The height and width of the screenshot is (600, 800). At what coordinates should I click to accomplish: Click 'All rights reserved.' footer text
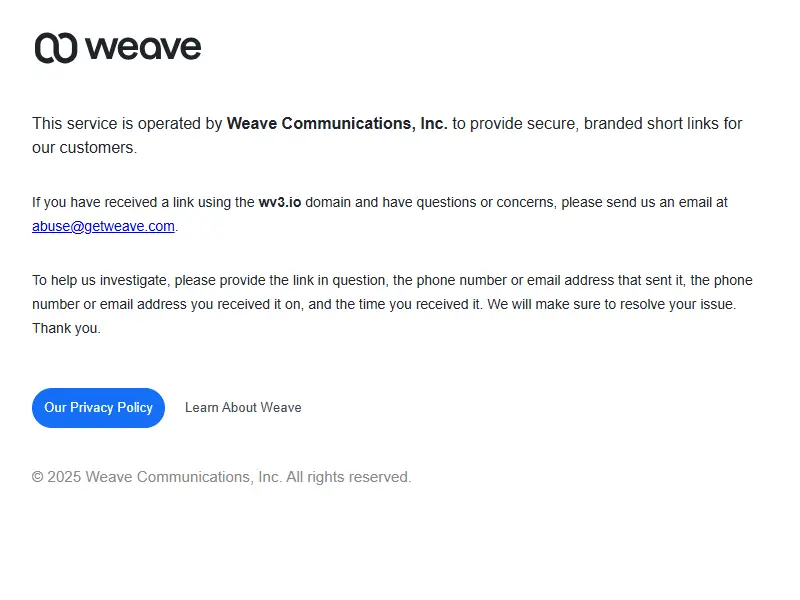[x=348, y=477]
